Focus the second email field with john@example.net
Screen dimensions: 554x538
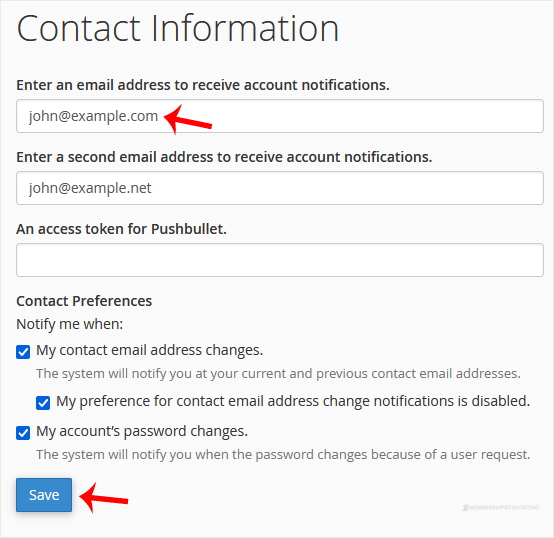279,188
